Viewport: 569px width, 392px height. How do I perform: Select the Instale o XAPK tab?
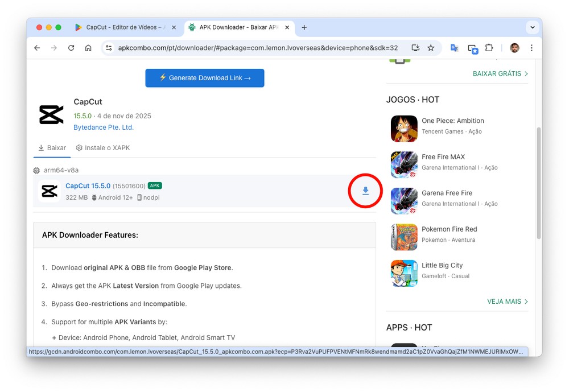click(103, 148)
